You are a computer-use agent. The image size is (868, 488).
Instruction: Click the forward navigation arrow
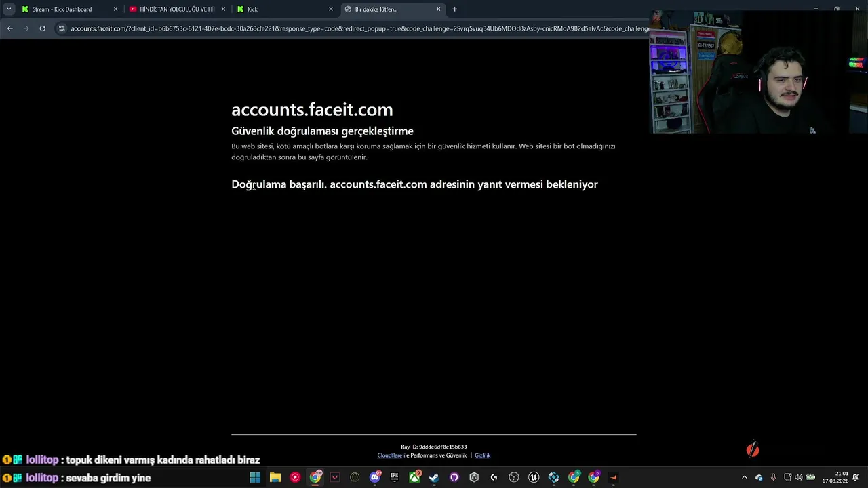coord(26,28)
